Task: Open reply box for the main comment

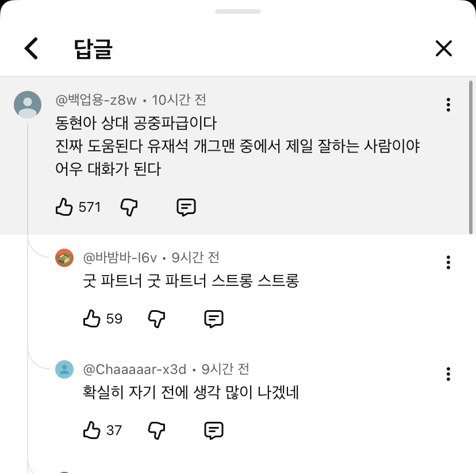Action: pos(186,207)
